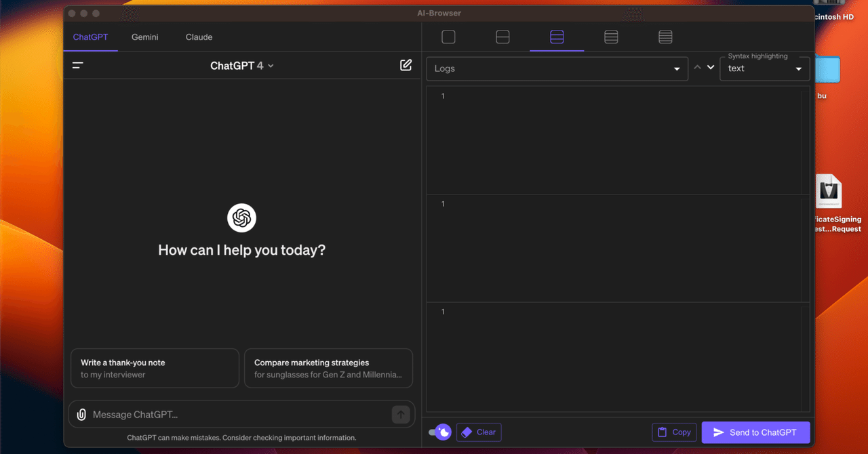Click the Copy button
Screen dimensions: 868x454
pos(674,432)
